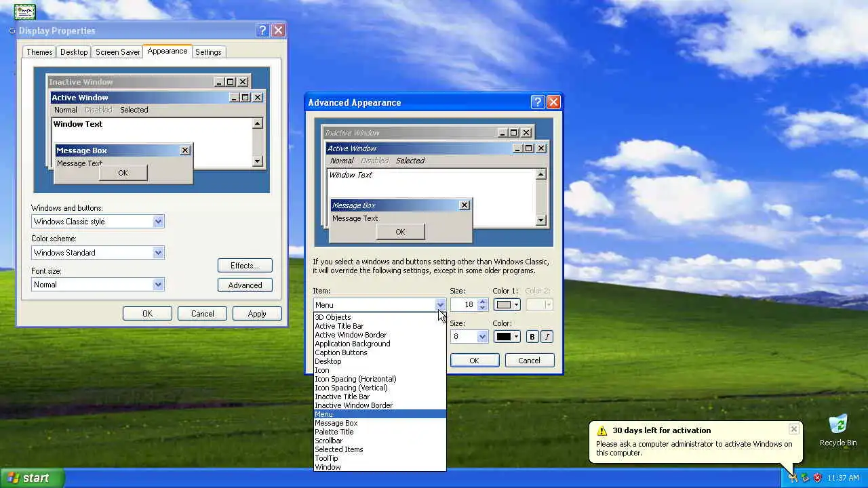Image resolution: width=868 pixels, height=488 pixels.
Task: Choose Icon from the Item list
Action: (380, 370)
